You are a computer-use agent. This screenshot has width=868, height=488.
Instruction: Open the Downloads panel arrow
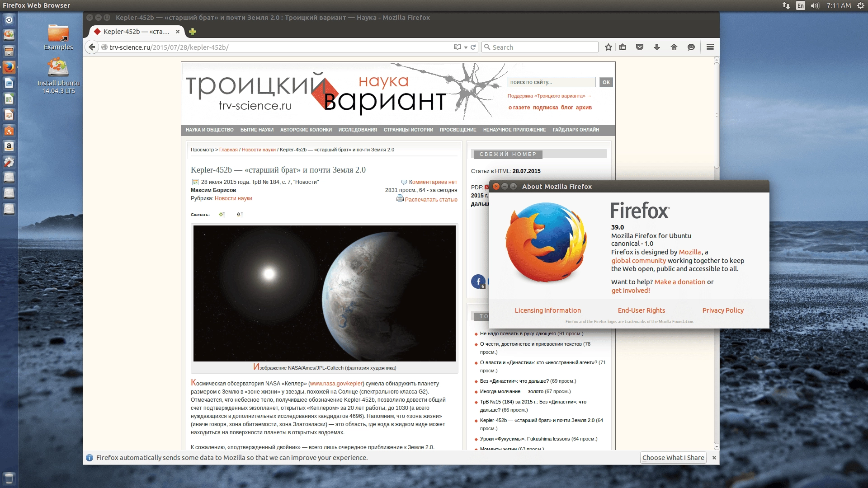657,47
